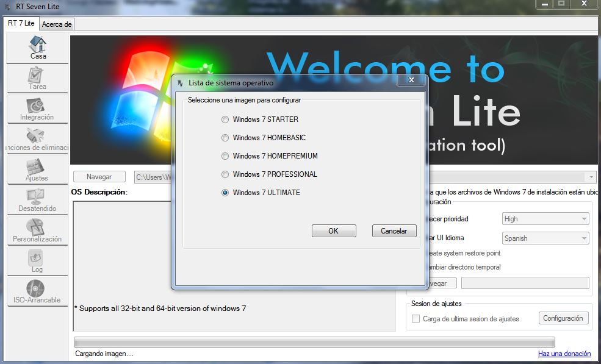Click the Seleccione una imagen para configurar label

244,100
